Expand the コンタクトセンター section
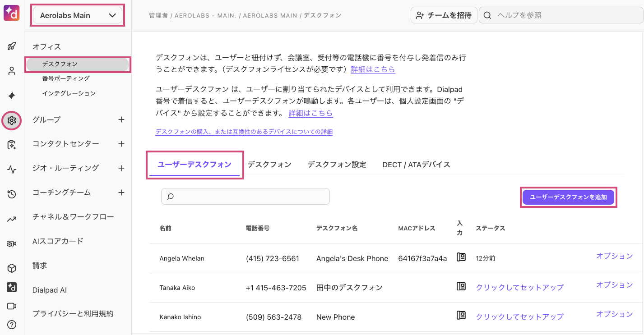Image resolution: width=644 pixels, height=335 pixels. pos(121,143)
